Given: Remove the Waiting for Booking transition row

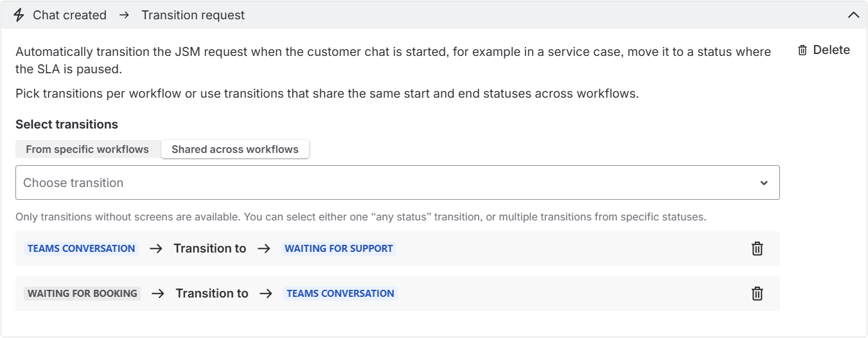Looking at the screenshot, I should [757, 294].
